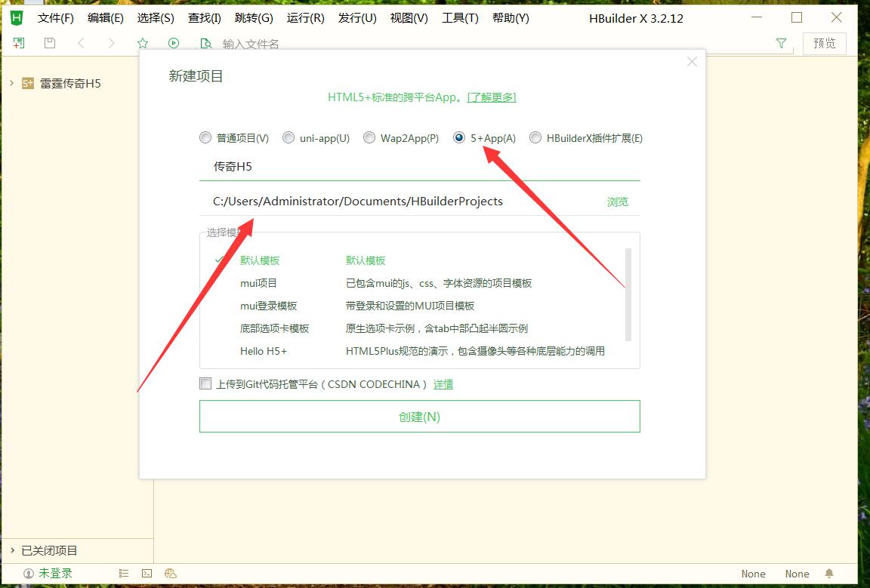
Task: Select the Wap2App(P) radio option
Action: point(369,137)
